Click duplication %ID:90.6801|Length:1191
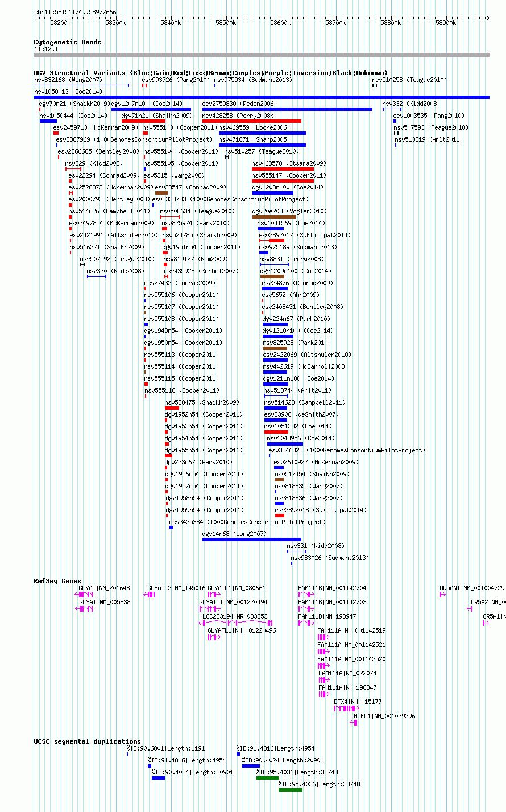Screen dimensions: 506x812 click(165, 749)
